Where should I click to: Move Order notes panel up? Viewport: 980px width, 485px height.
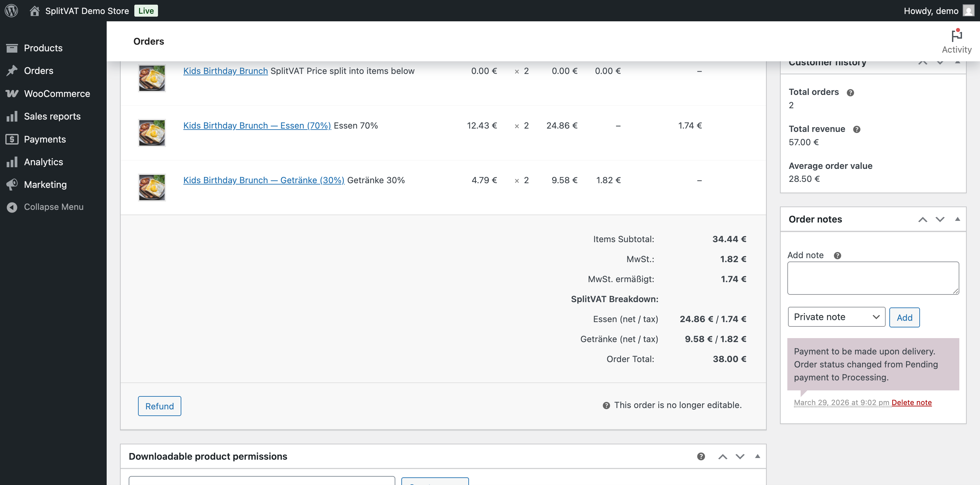click(923, 219)
